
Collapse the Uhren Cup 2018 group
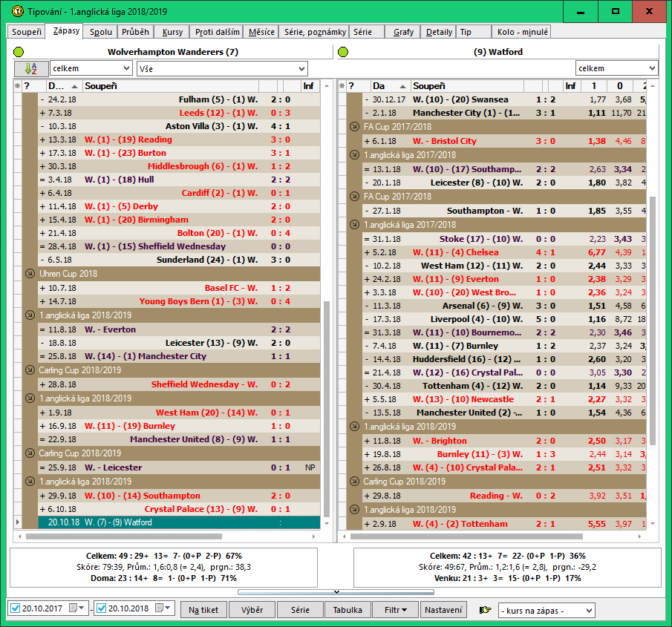point(30,273)
